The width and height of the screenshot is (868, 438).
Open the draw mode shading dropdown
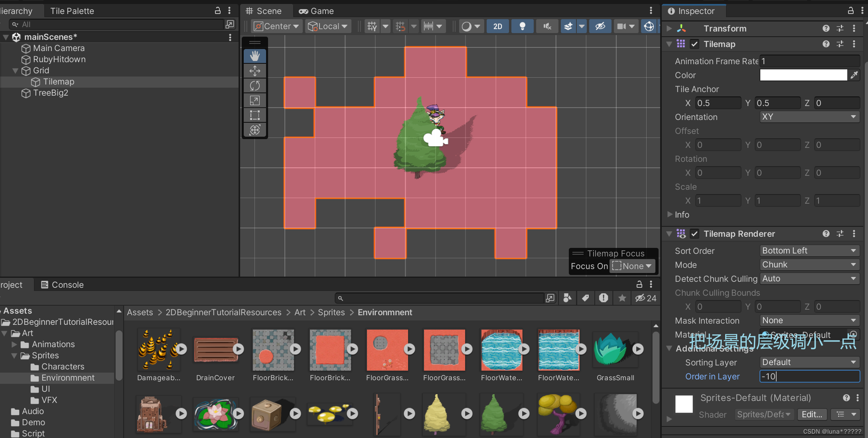pyautogui.click(x=471, y=26)
